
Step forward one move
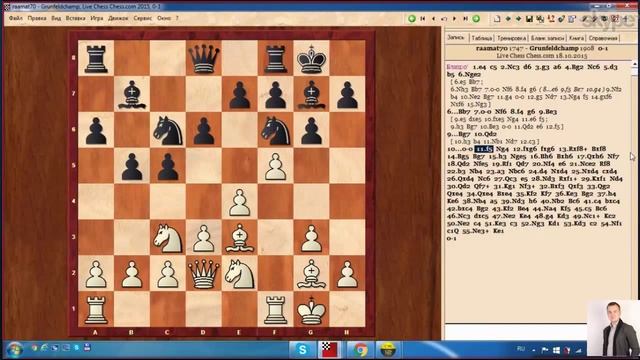(x=455, y=19)
